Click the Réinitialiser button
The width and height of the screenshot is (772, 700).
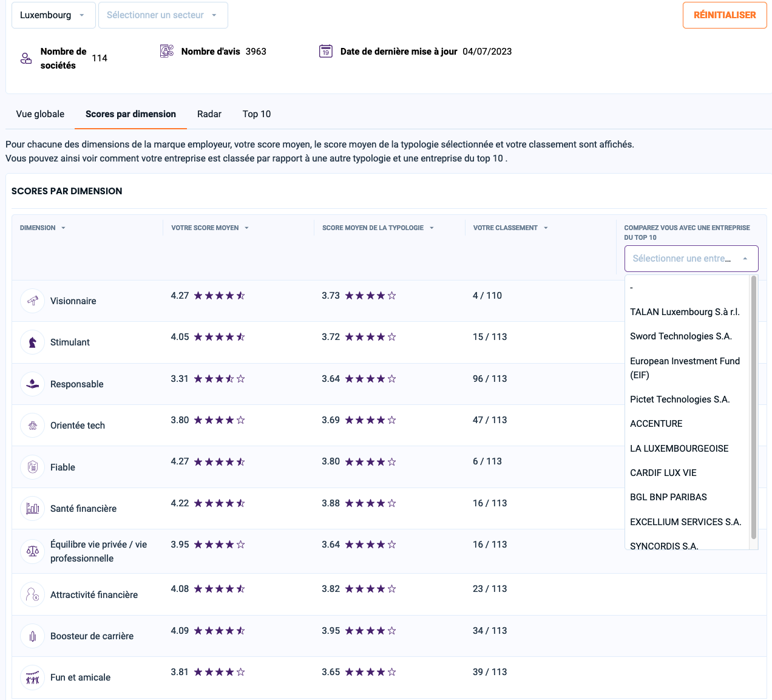[x=725, y=15]
